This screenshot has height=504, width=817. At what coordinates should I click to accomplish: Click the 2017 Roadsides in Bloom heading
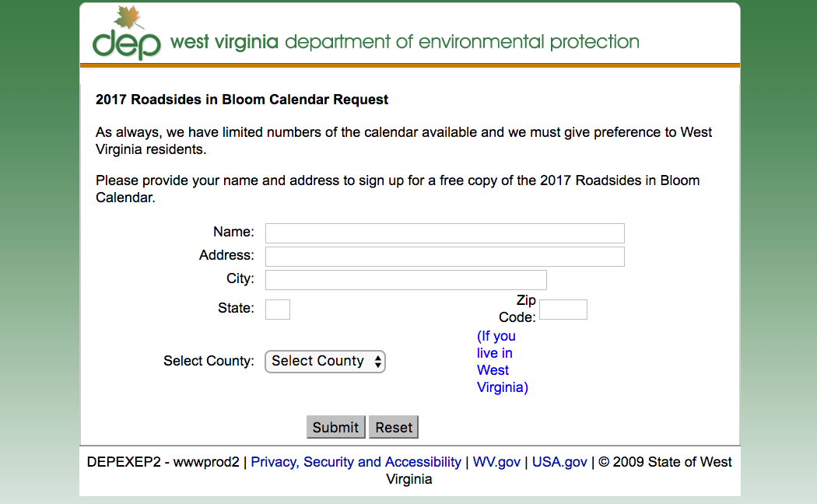coord(242,100)
